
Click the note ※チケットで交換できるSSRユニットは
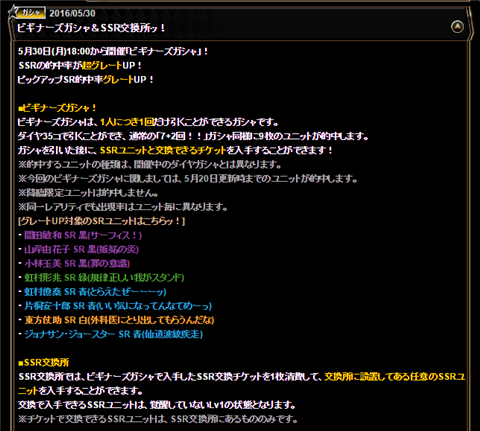(158, 419)
